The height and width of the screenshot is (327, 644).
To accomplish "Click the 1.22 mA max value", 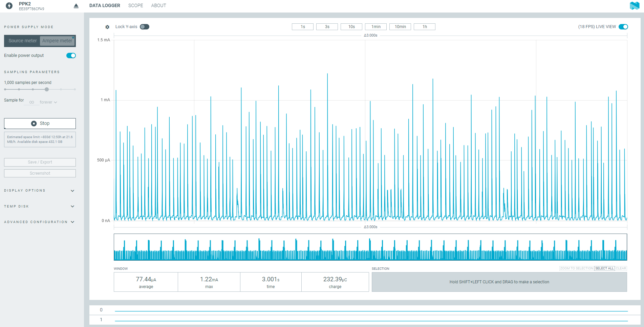I will tap(209, 279).
